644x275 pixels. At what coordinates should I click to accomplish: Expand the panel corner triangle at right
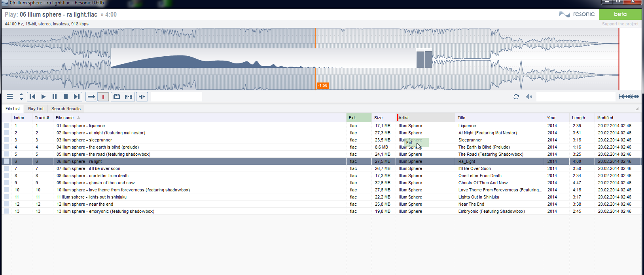point(637,109)
